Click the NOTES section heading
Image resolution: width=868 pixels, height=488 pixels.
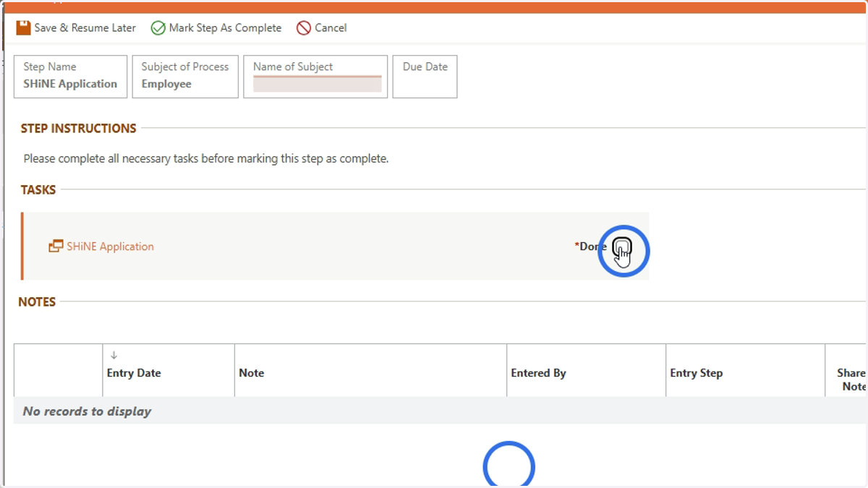coord(37,302)
